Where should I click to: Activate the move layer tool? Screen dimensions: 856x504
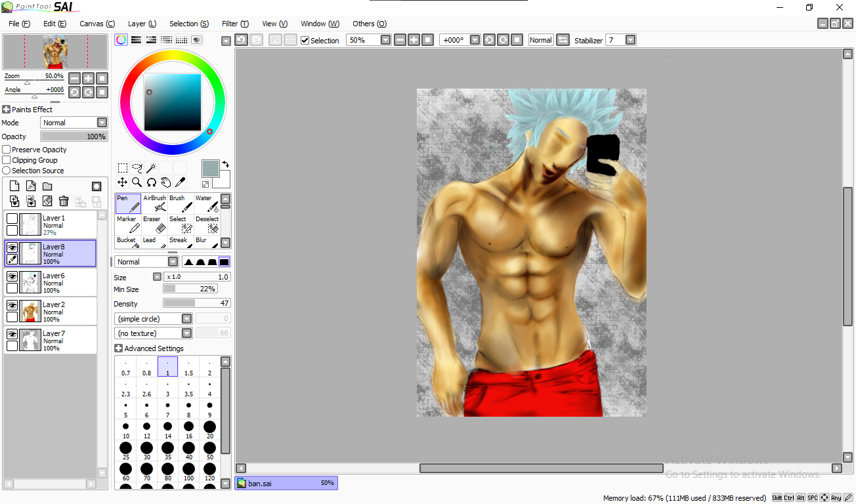coord(123,182)
